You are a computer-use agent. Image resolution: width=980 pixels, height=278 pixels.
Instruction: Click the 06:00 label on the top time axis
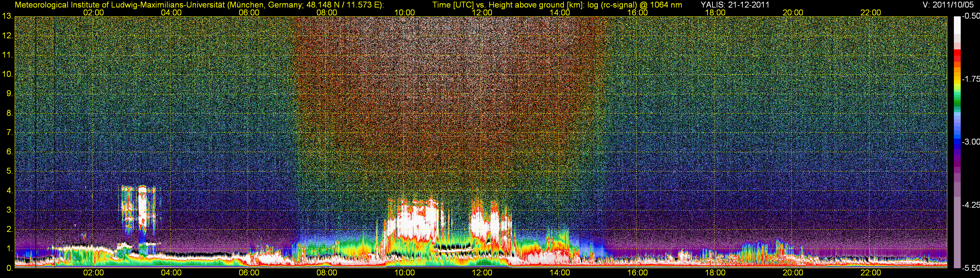[x=249, y=12]
